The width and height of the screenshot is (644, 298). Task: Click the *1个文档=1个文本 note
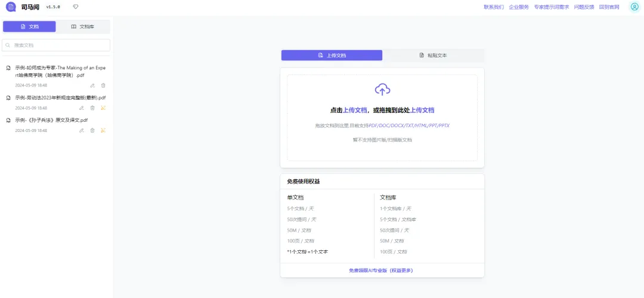[x=308, y=251]
